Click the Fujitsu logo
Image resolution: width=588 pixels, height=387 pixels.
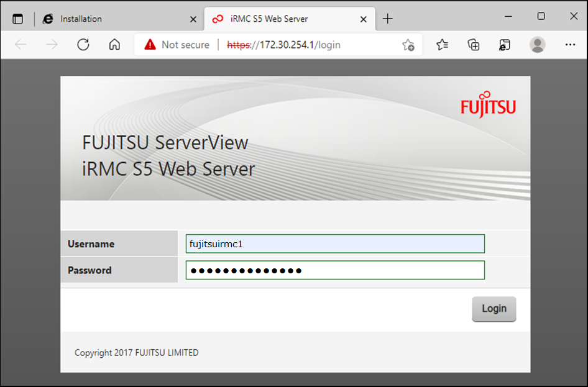(x=489, y=104)
